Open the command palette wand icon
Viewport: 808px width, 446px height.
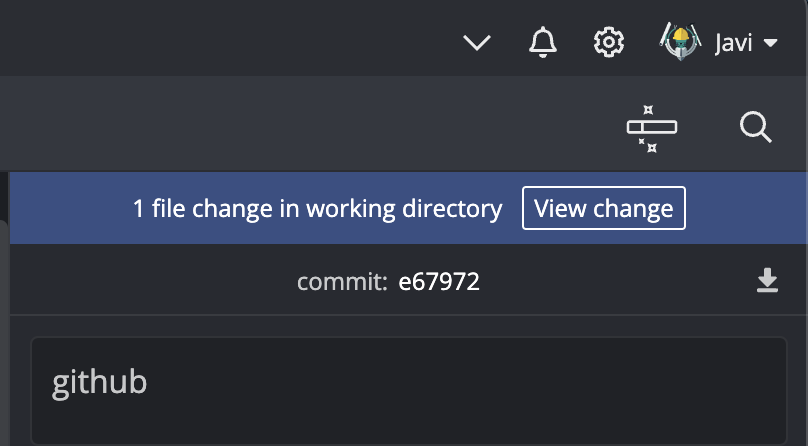[651, 128]
